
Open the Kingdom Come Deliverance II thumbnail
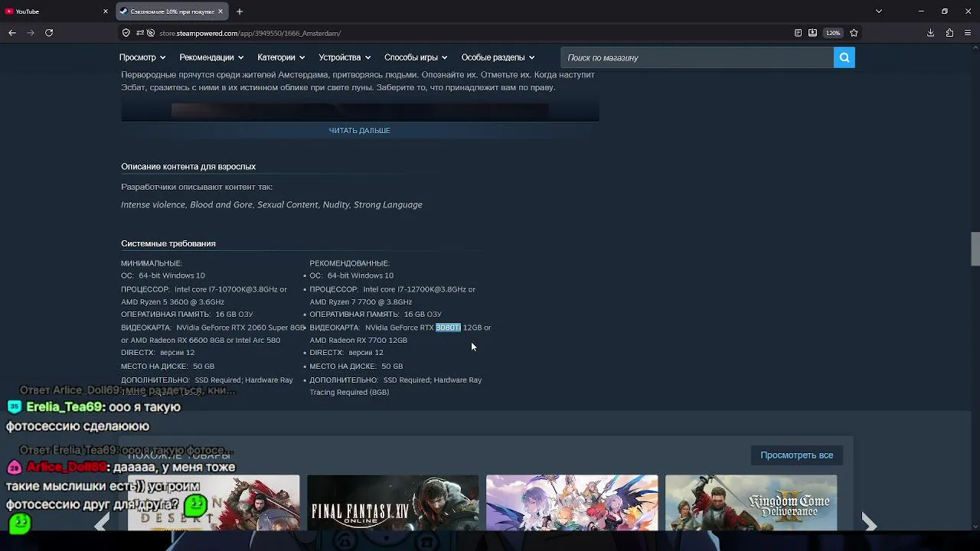(751, 503)
